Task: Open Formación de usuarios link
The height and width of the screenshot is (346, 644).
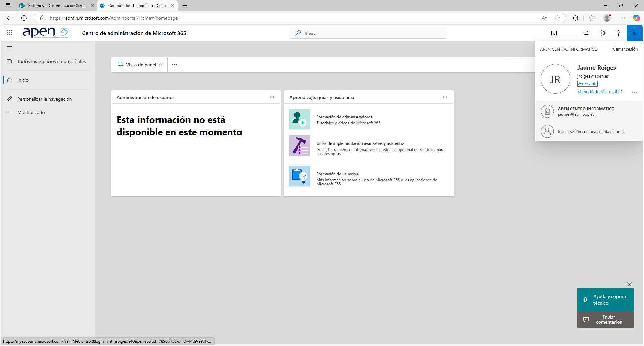Action: [x=337, y=174]
